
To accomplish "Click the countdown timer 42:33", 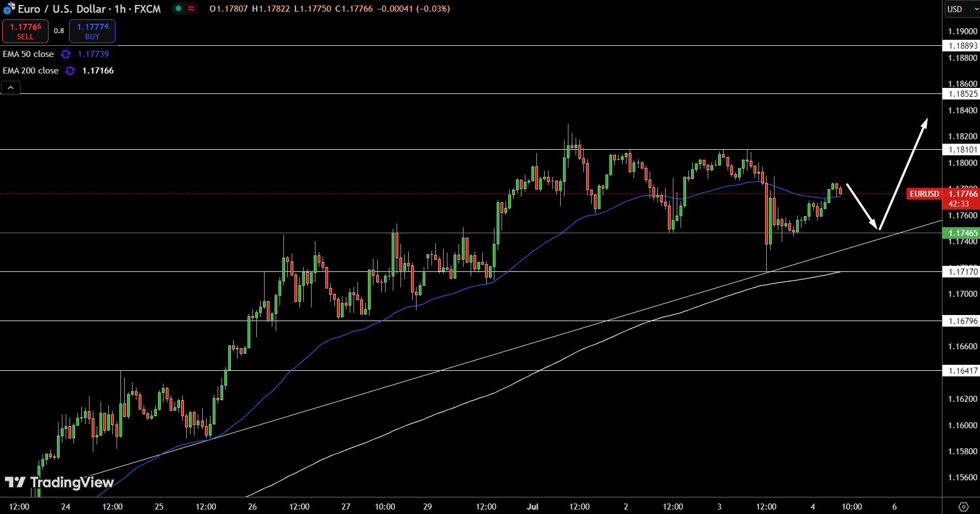I will tap(958, 204).
